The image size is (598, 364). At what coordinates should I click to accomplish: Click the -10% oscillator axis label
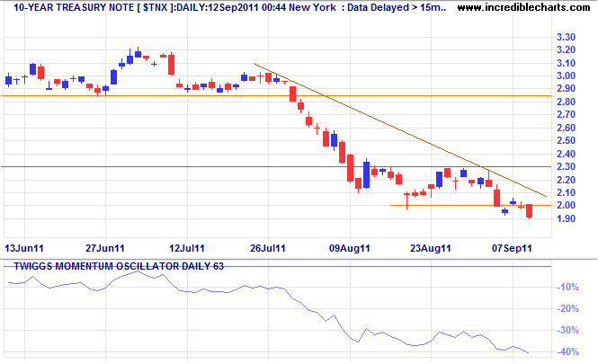567,287
